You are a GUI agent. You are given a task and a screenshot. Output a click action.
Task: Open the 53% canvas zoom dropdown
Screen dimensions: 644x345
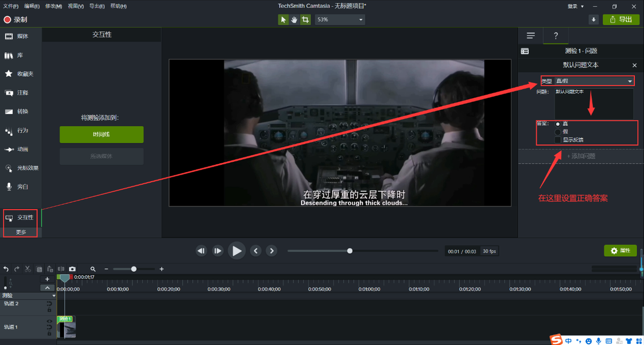pos(340,19)
